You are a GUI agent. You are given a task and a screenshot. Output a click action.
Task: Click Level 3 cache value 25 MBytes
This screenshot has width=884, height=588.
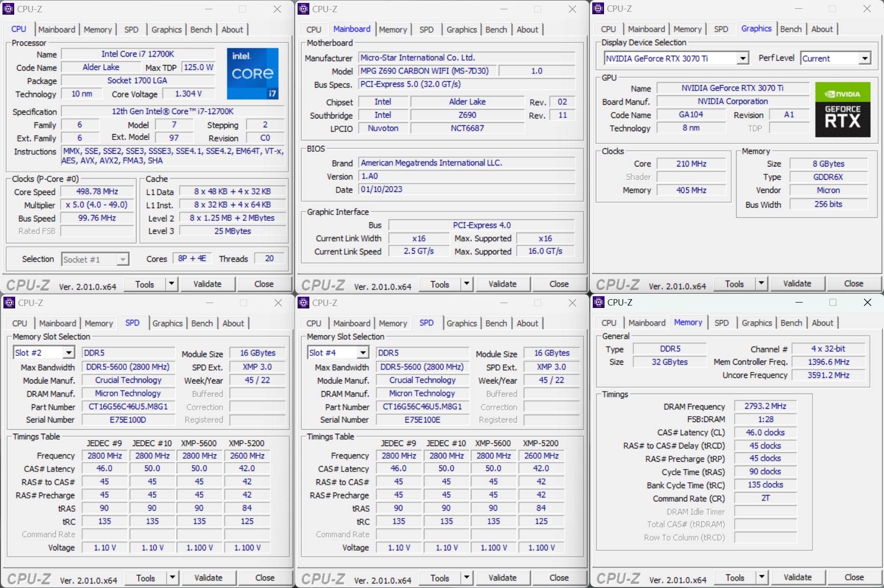pos(233,231)
